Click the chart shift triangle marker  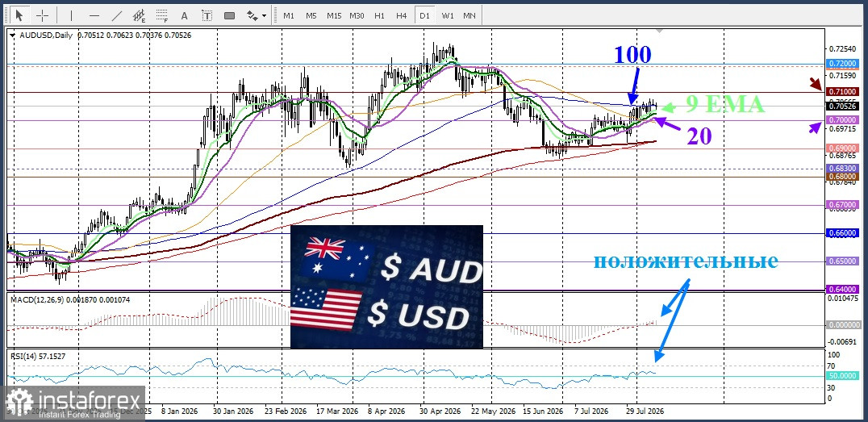click(x=659, y=31)
